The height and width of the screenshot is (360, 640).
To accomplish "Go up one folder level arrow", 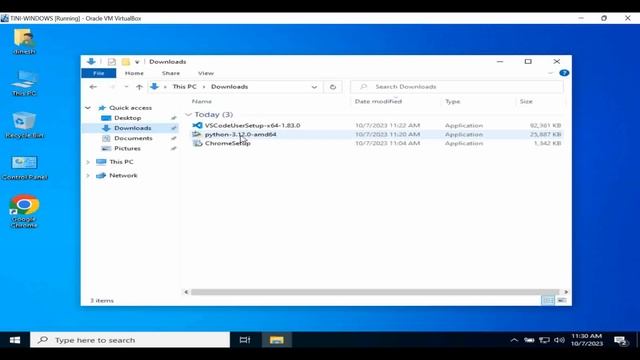I will (x=139, y=87).
